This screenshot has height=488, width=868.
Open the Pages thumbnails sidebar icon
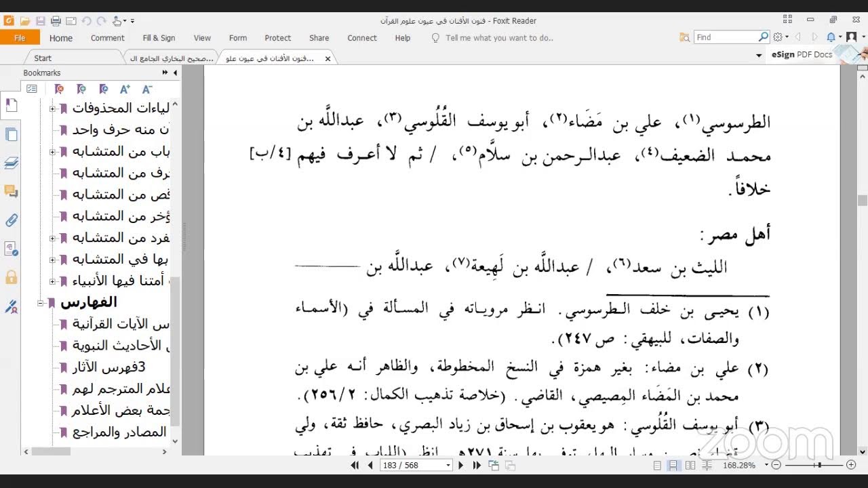point(11,134)
